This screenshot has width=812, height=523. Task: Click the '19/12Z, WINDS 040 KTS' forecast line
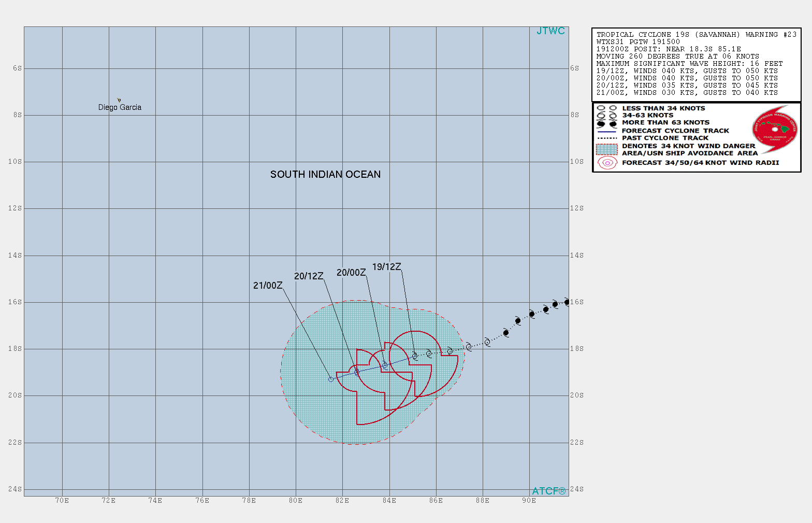click(x=687, y=71)
